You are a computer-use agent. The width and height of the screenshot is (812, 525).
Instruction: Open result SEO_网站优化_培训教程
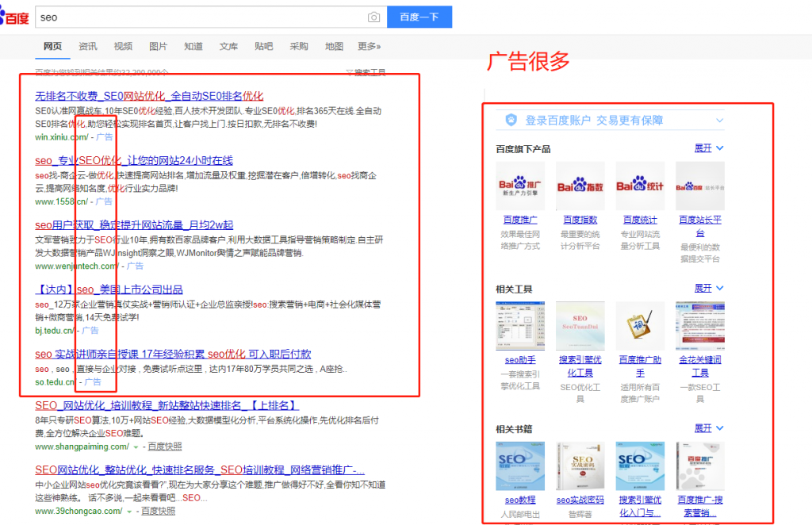coord(167,405)
